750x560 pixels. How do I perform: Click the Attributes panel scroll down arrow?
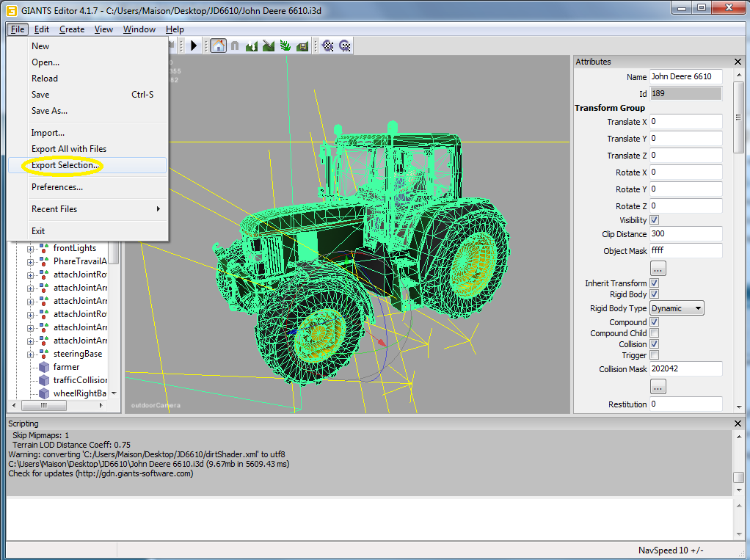[x=738, y=407]
